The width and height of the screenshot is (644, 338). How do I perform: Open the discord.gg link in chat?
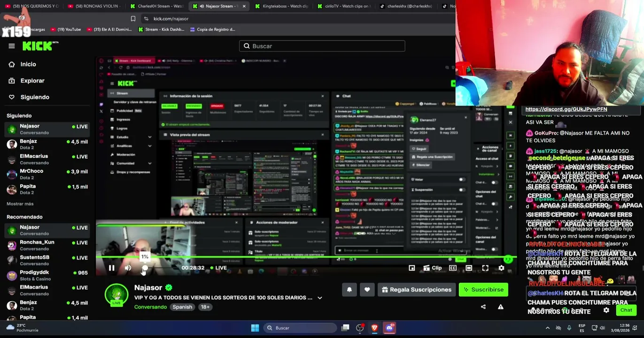[566, 109]
